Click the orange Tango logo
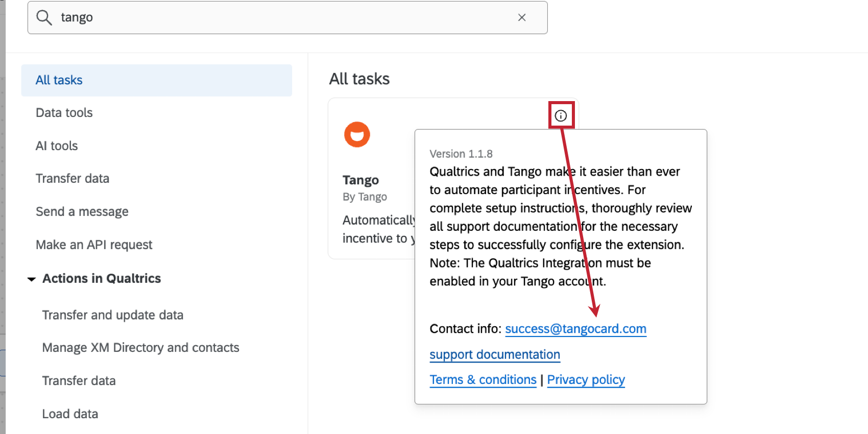Viewport: 868px width, 434px height. [x=357, y=134]
